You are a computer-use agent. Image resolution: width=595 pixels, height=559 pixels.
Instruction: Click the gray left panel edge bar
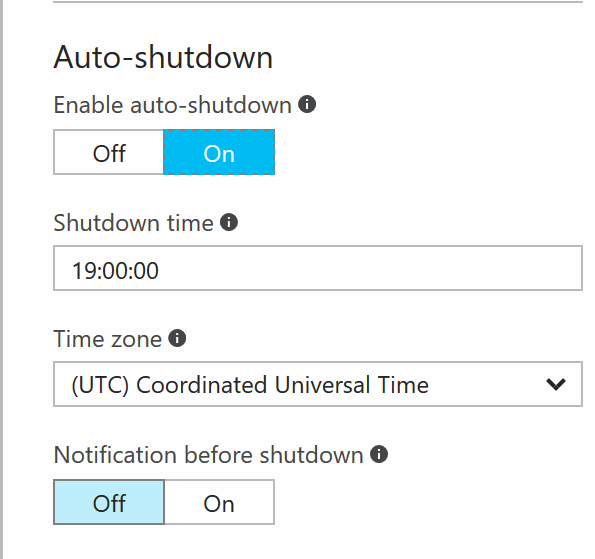coord(2,279)
